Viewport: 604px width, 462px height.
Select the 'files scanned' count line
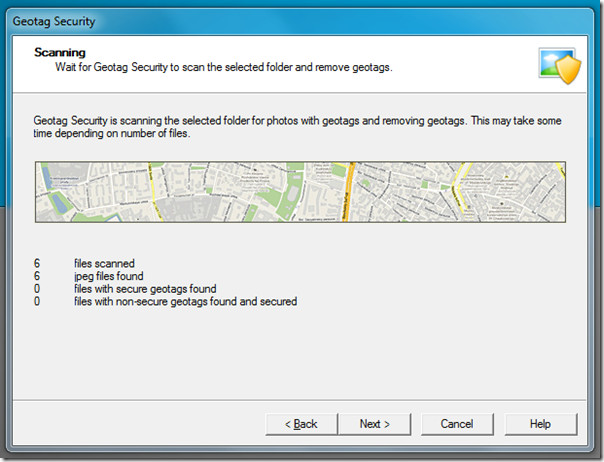[x=84, y=264]
